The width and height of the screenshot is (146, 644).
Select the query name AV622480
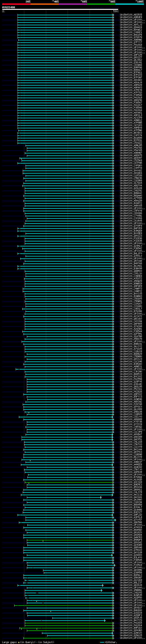8,8
